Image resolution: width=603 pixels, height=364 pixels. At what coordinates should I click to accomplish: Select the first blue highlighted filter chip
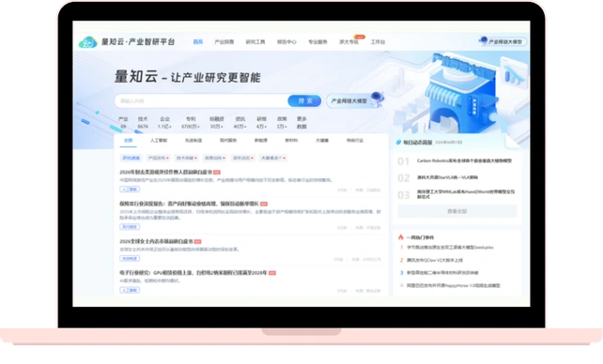coord(131,159)
